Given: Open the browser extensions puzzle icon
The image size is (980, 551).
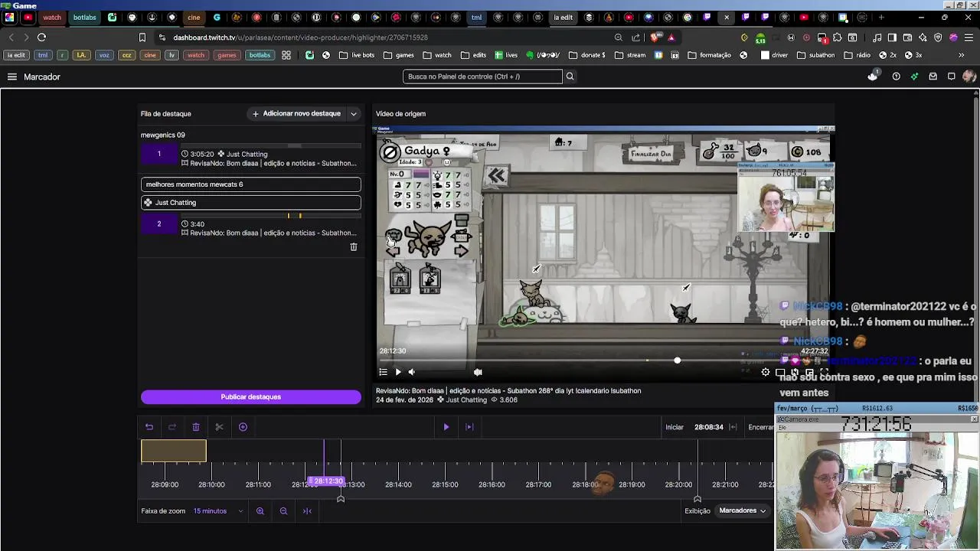Looking at the screenshot, I should 837,37.
